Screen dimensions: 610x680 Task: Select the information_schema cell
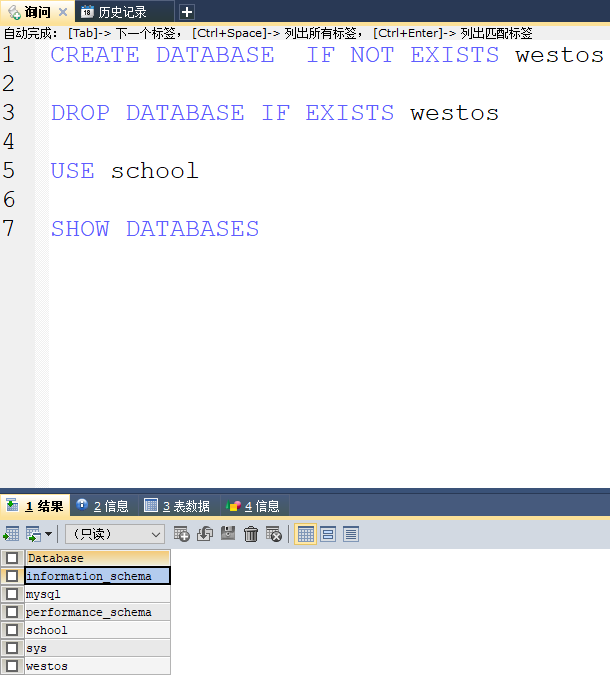pos(98,576)
